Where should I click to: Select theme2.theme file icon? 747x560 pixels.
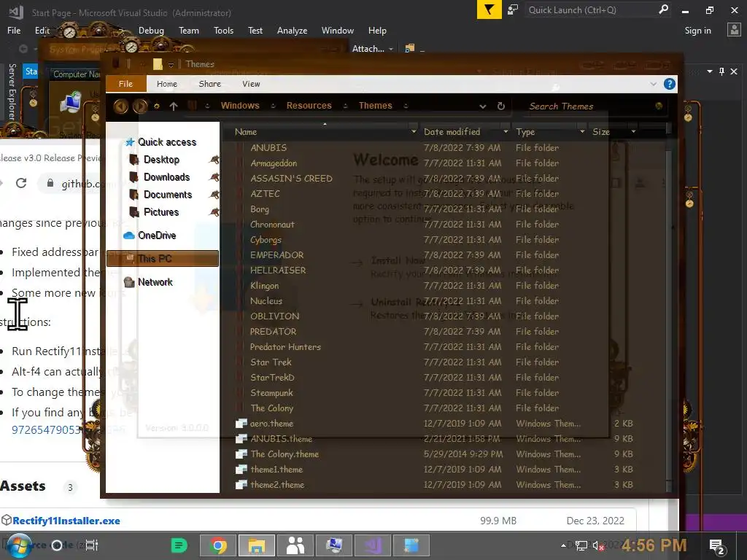point(241,484)
